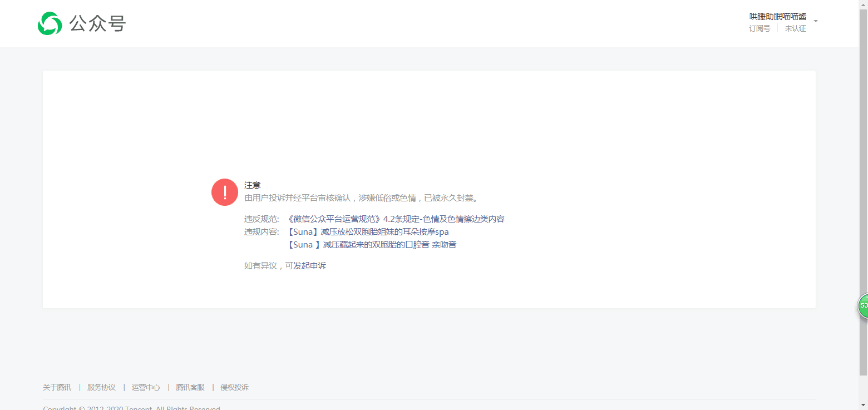The image size is (868, 410).
Task: Click the 未认证 verification status label
Action: [x=796, y=28]
